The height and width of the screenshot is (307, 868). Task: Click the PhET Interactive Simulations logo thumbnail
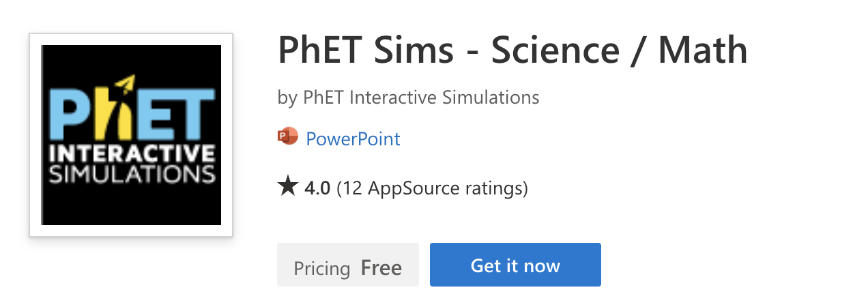click(131, 135)
